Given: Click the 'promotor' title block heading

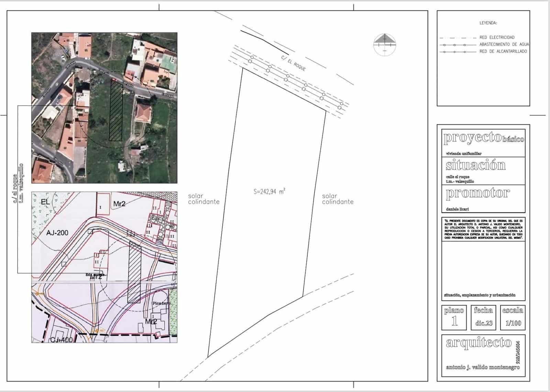Looking at the screenshot, I should tap(477, 193).
